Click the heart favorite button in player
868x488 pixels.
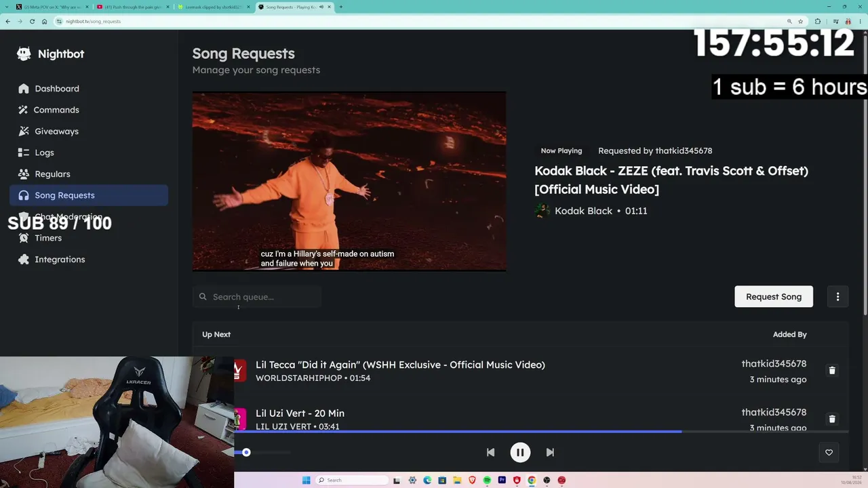coord(829,452)
